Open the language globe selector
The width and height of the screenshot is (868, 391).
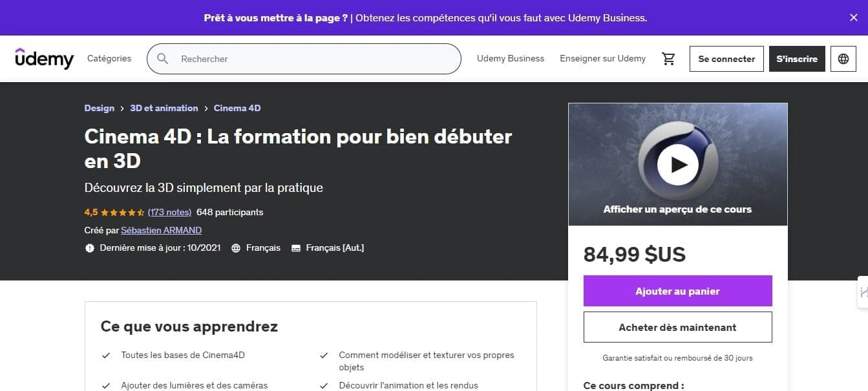pyautogui.click(x=843, y=59)
